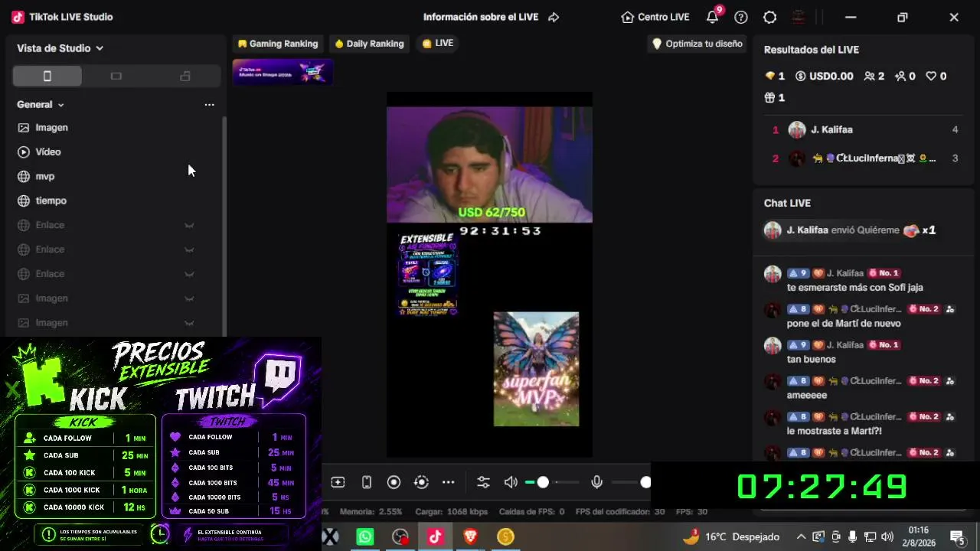
Task: Select the webcam feed in the preview
Action: click(x=489, y=165)
